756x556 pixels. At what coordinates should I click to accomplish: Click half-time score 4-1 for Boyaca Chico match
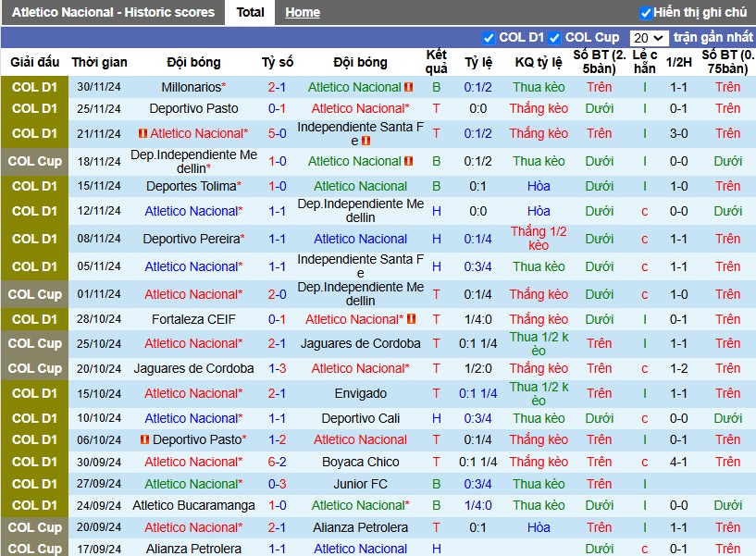[x=679, y=462]
